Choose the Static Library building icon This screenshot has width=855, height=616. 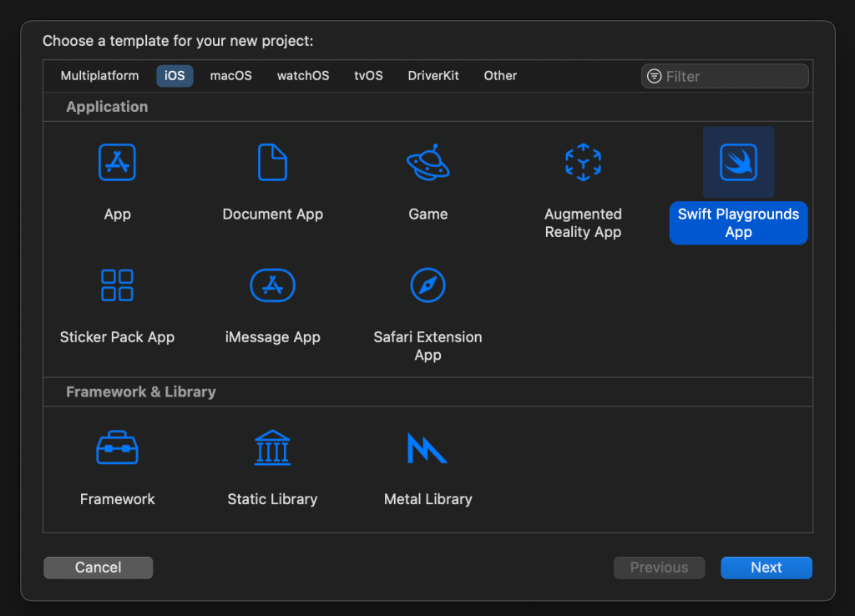point(273,447)
